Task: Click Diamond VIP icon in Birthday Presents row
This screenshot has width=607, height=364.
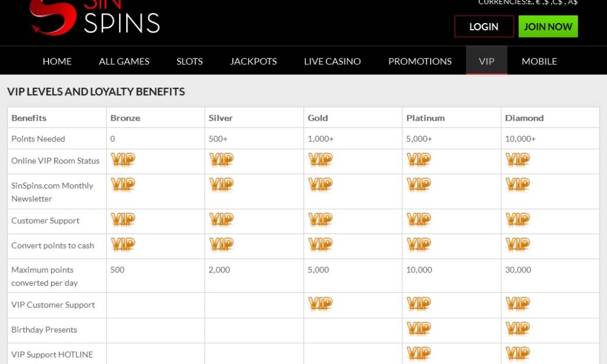Action: (x=518, y=329)
